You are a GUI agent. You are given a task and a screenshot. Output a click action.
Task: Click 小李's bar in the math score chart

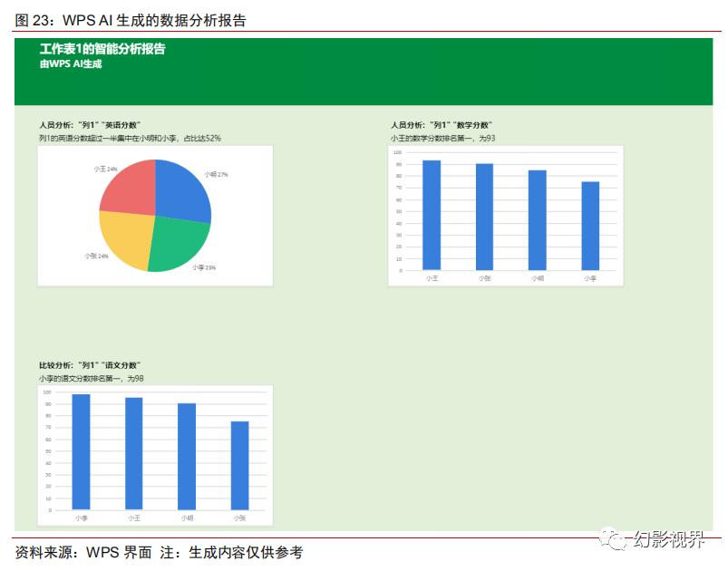click(x=589, y=227)
